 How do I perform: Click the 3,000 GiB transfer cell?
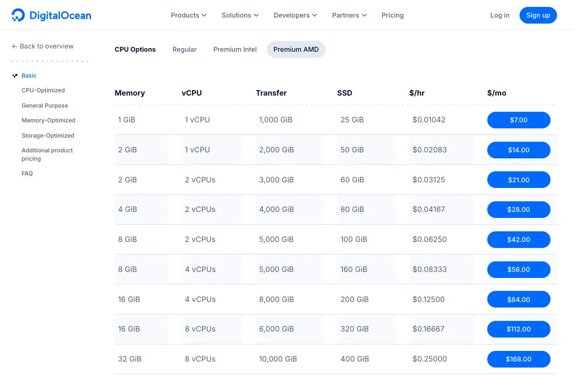click(x=277, y=180)
